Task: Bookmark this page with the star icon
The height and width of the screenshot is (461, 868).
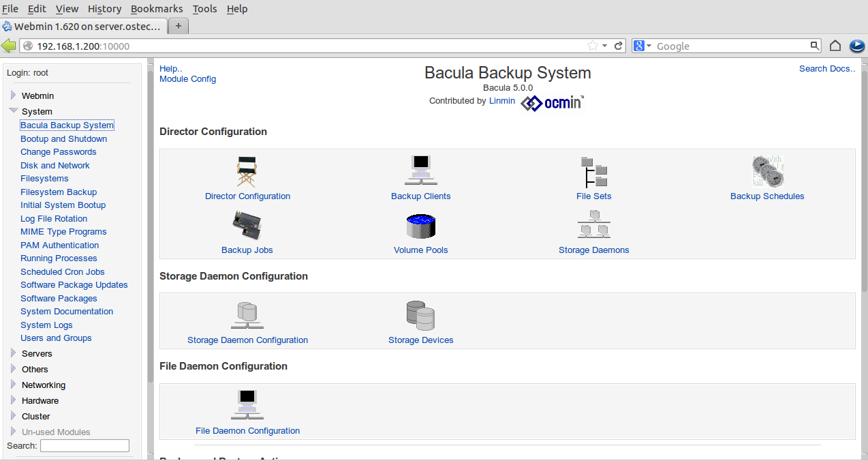Action: (x=593, y=46)
